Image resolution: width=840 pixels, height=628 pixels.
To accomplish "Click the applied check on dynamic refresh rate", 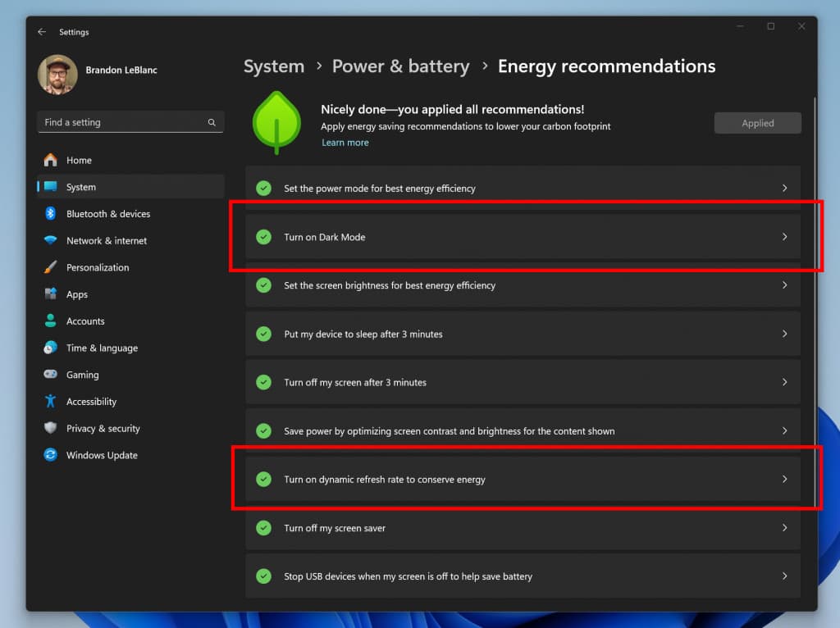I will click(x=263, y=480).
